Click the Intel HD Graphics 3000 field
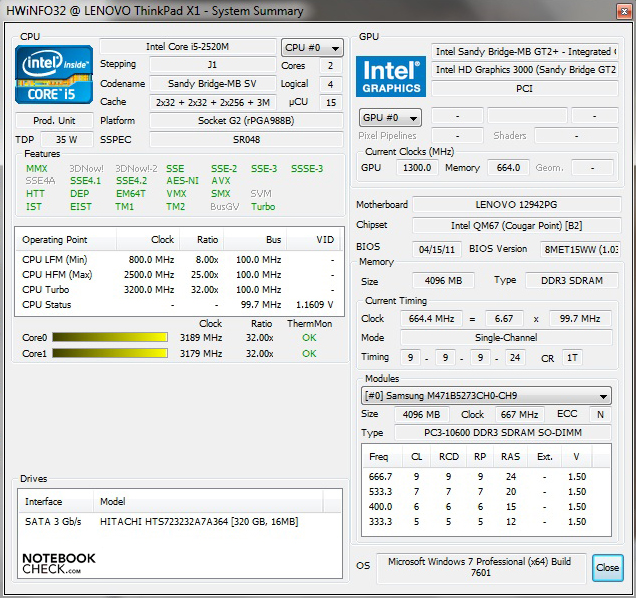Screen dimensions: 636x598 pyautogui.click(x=525, y=70)
